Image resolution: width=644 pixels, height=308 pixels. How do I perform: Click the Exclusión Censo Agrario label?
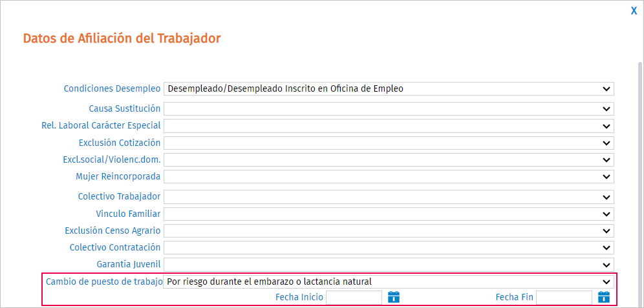pyautogui.click(x=113, y=231)
